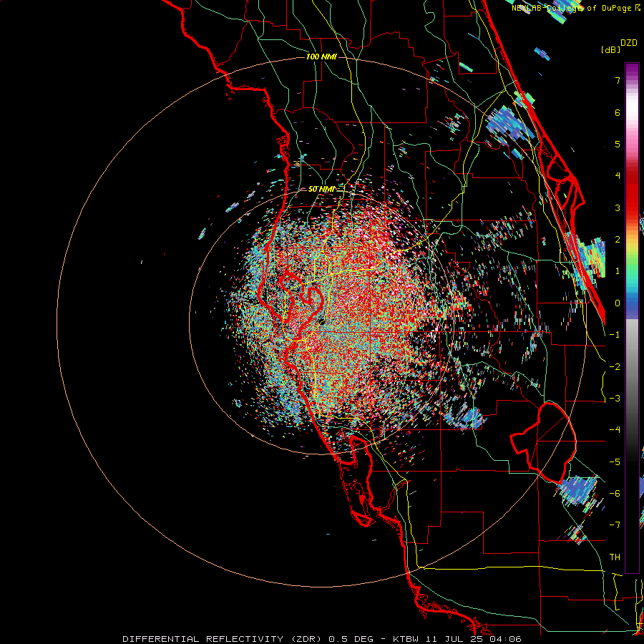Viewport: 644px width, 644px height.
Task: Click the 7 value on the color scale
Action: 618,80
